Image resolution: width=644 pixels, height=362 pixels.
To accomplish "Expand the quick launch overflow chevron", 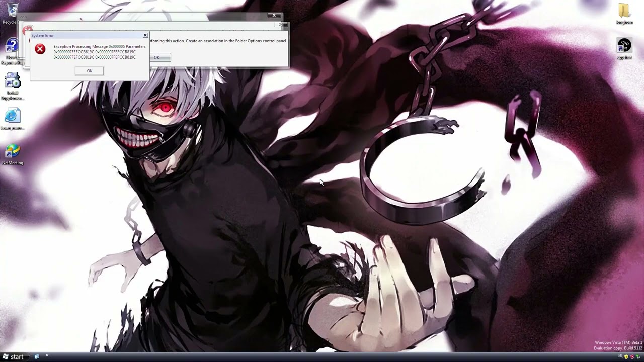I will coord(47,356).
